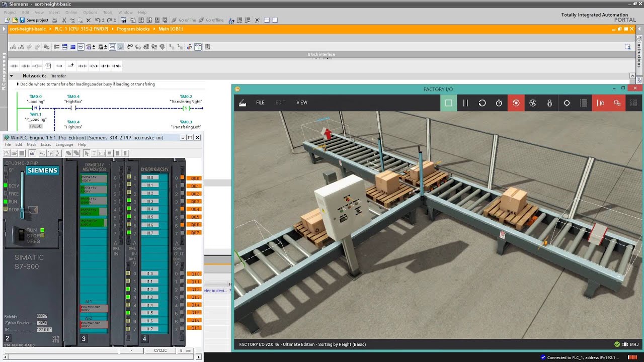Open the Factory I/O tags list icon

pyautogui.click(x=584, y=103)
